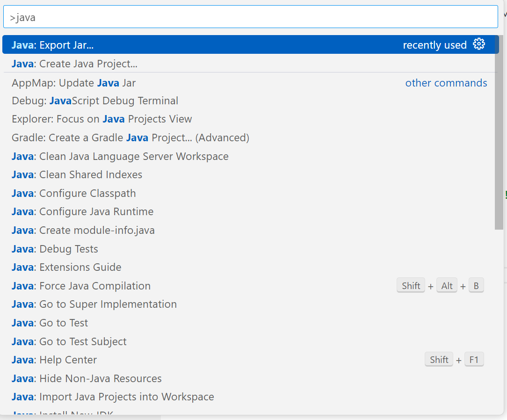Select Java: Go to Super Implementation
The image size is (507, 420).
94,304
